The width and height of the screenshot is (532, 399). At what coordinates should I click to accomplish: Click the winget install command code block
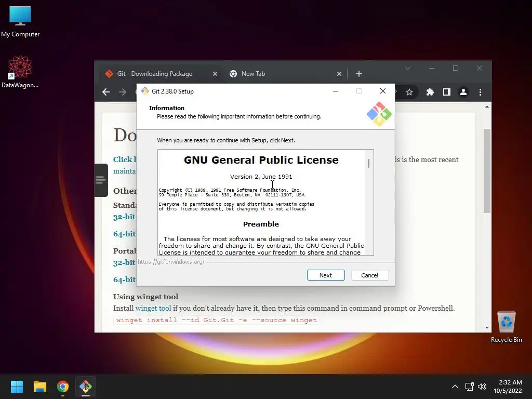217,320
